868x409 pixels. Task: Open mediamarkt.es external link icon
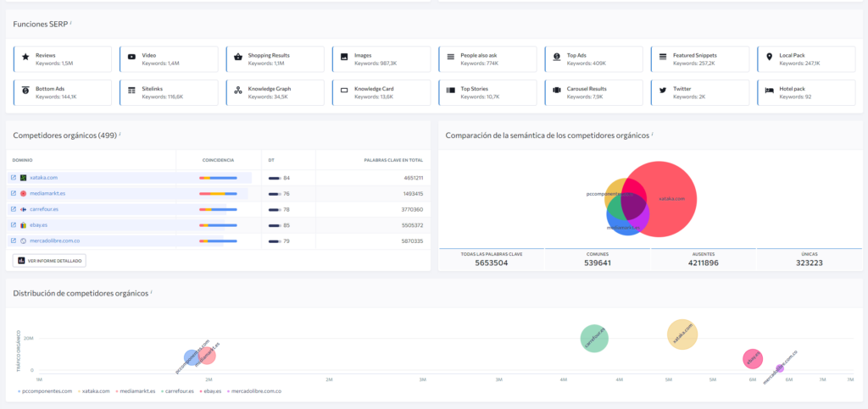click(x=14, y=193)
